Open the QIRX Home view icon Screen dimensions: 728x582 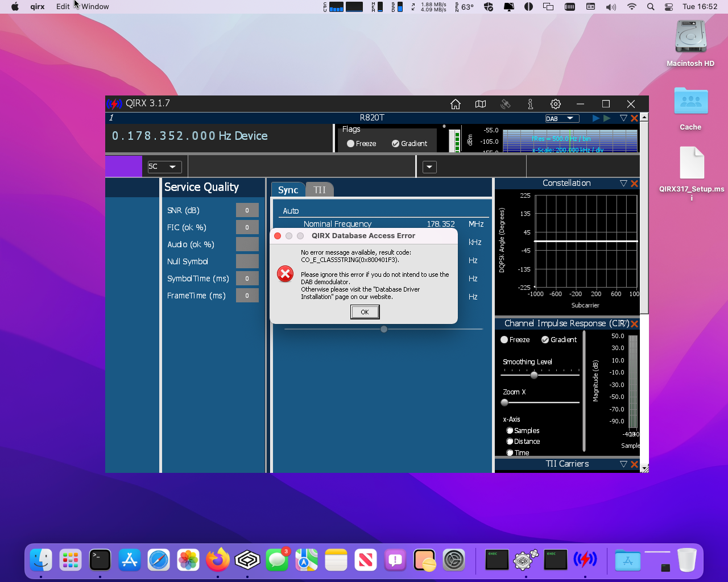pyautogui.click(x=455, y=104)
